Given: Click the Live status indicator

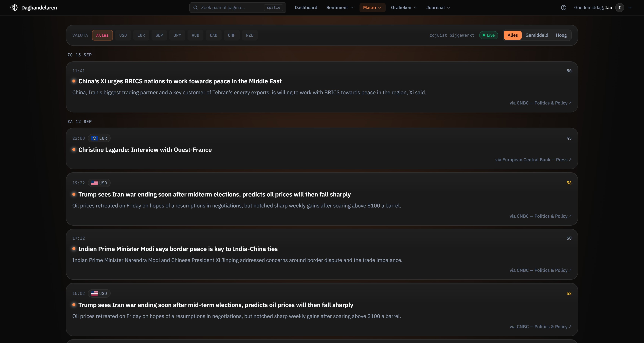Looking at the screenshot, I should click(488, 35).
